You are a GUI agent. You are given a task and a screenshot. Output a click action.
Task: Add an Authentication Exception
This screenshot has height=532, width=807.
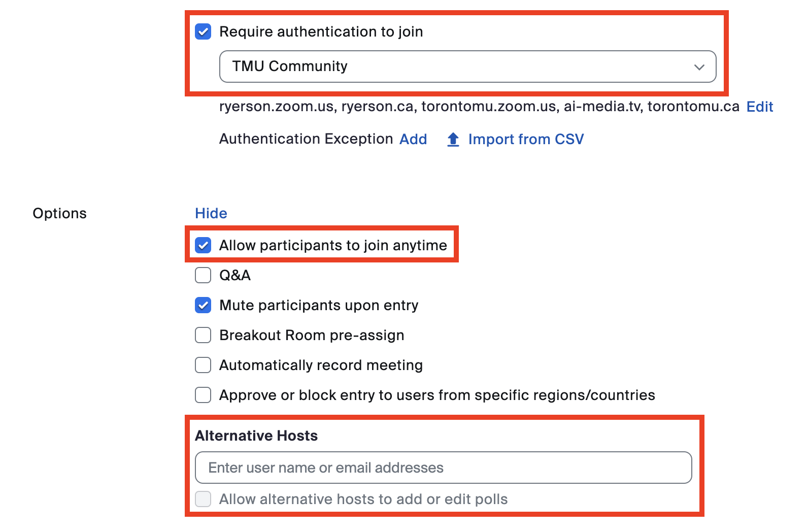pos(413,139)
